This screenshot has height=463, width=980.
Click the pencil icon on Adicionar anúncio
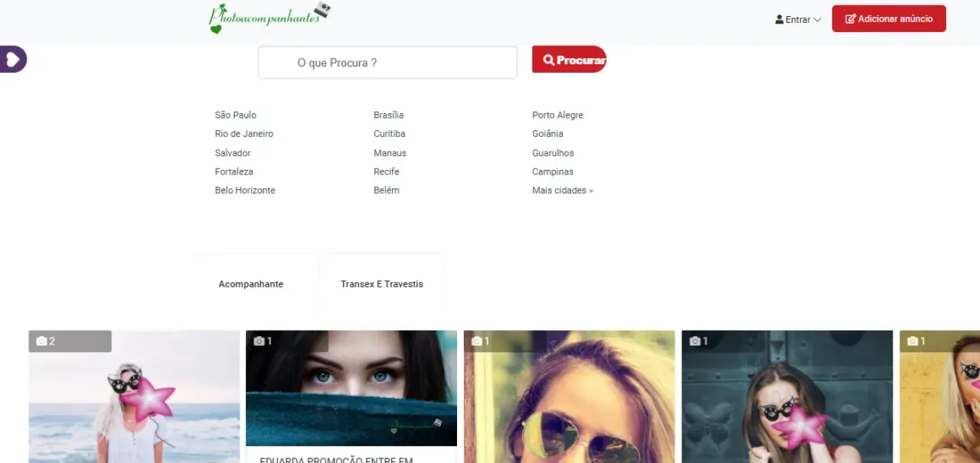[x=848, y=18]
